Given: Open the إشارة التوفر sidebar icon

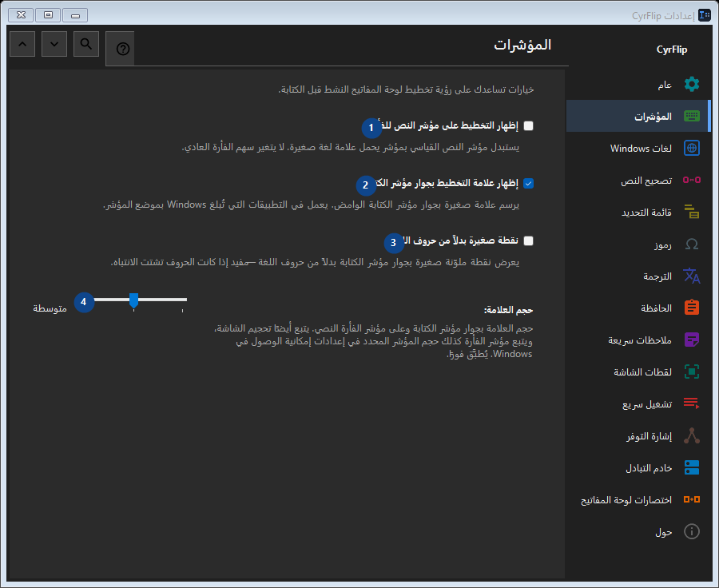Looking at the screenshot, I should point(692,435).
